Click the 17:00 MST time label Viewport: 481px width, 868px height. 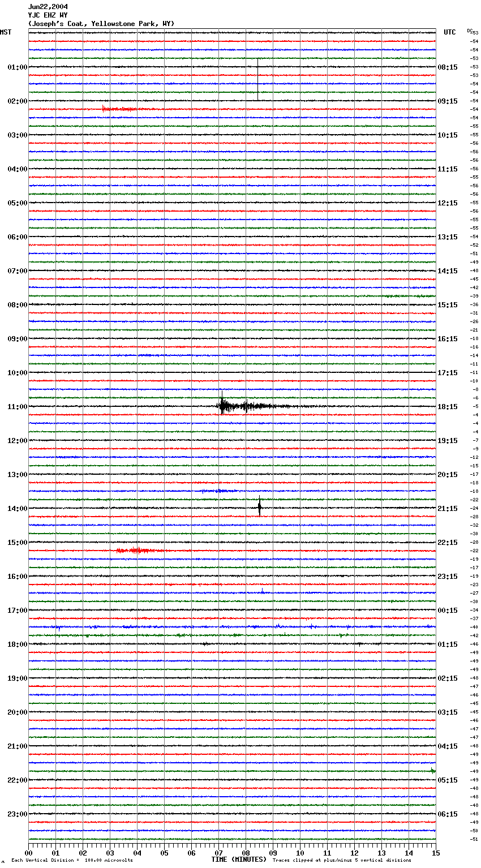pyautogui.click(x=18, y=611)
